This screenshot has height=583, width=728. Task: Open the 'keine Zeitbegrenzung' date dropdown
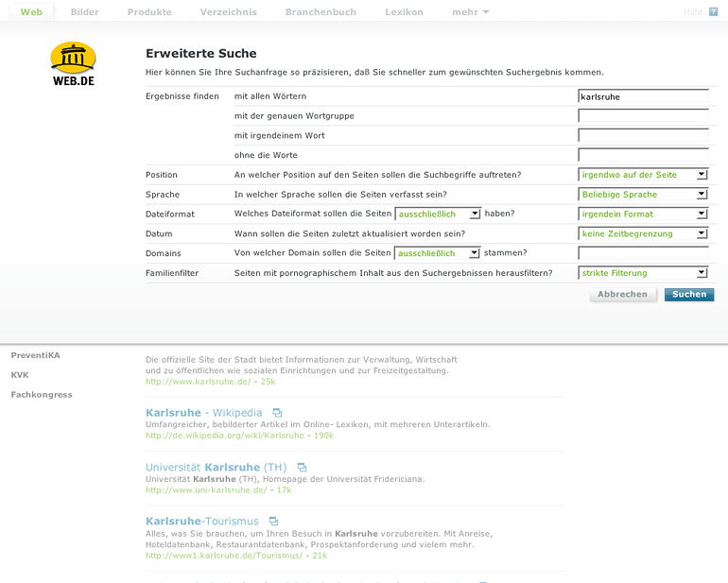(643, 233)
